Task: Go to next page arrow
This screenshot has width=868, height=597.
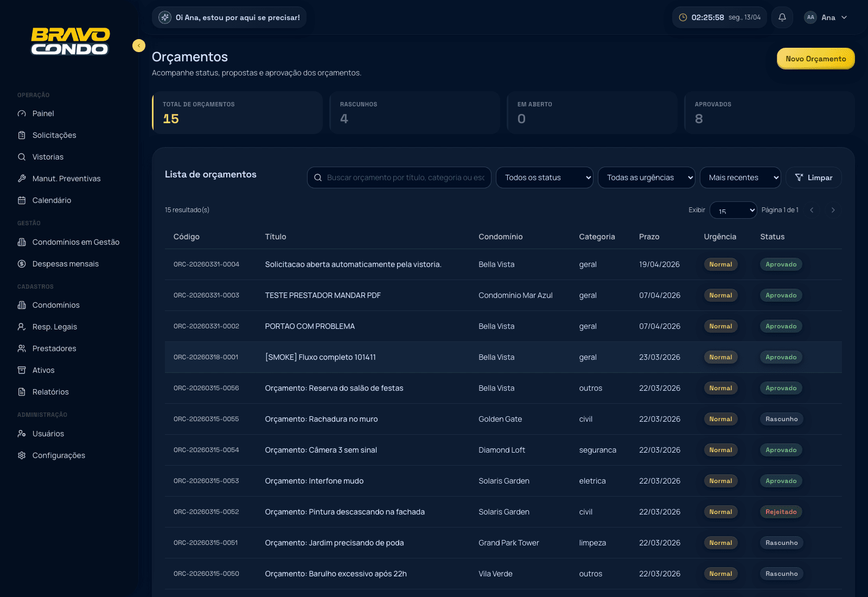Action: point(833,210)
